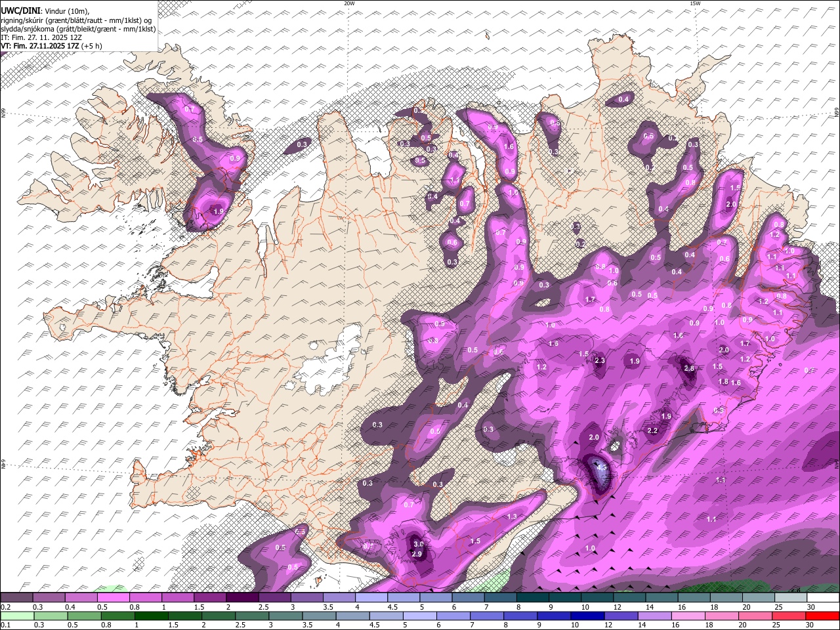This screenshot has height=630, width=840.
Task: Click the 0.1 label on the lower scale
Action: (x=6, y=625)
